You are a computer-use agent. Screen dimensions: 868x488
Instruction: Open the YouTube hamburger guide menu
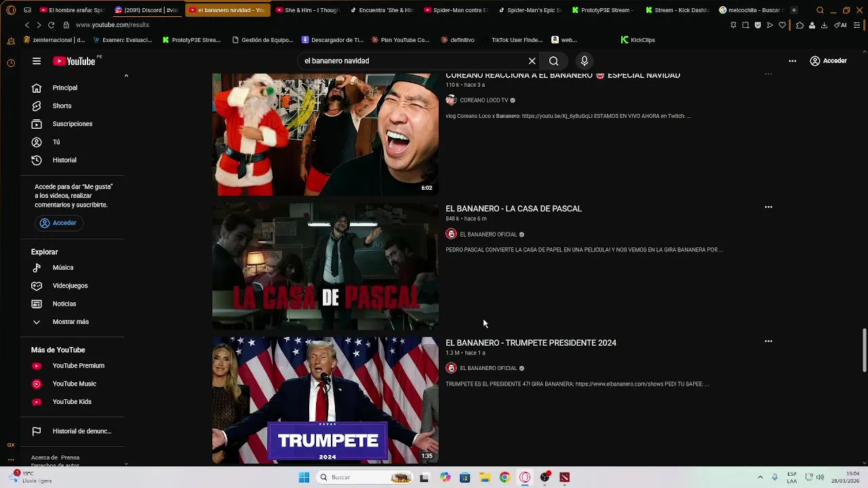(37, 61)
